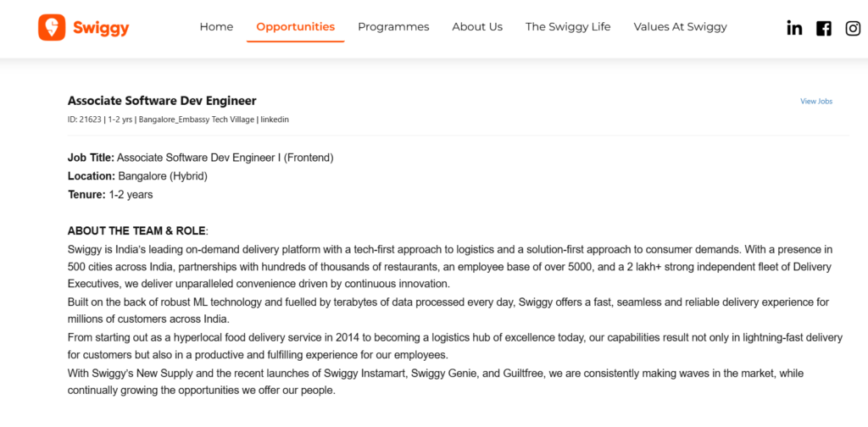Open Swiggy's Facebook page icon
Viewport: 868px width, 427px height.
824,28
